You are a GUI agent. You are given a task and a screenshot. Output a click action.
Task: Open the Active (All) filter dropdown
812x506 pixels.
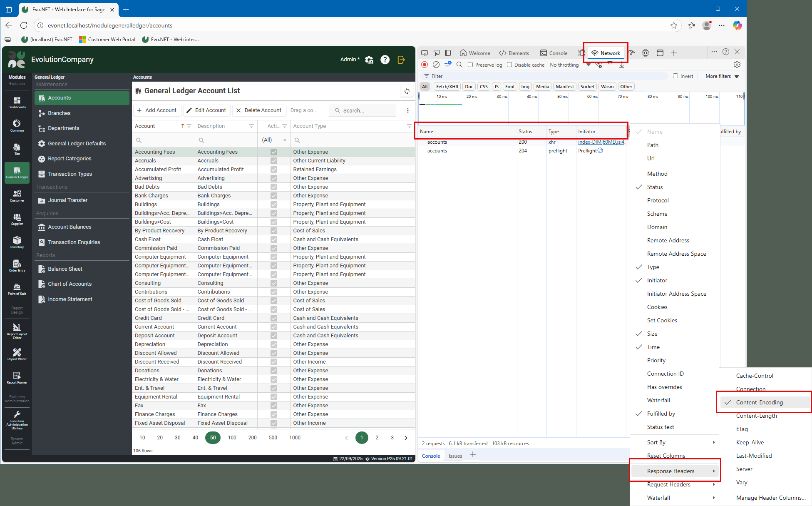(273, 140)
